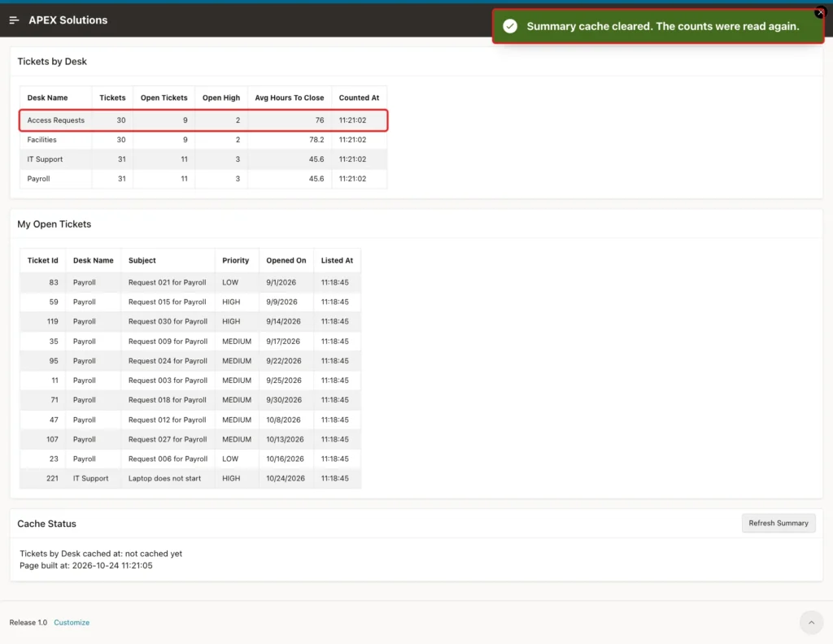Click the 10/16/2026 opened date
Image resolution: width=833 pixels, height=644 pixels.
click(x=286, y=459)
